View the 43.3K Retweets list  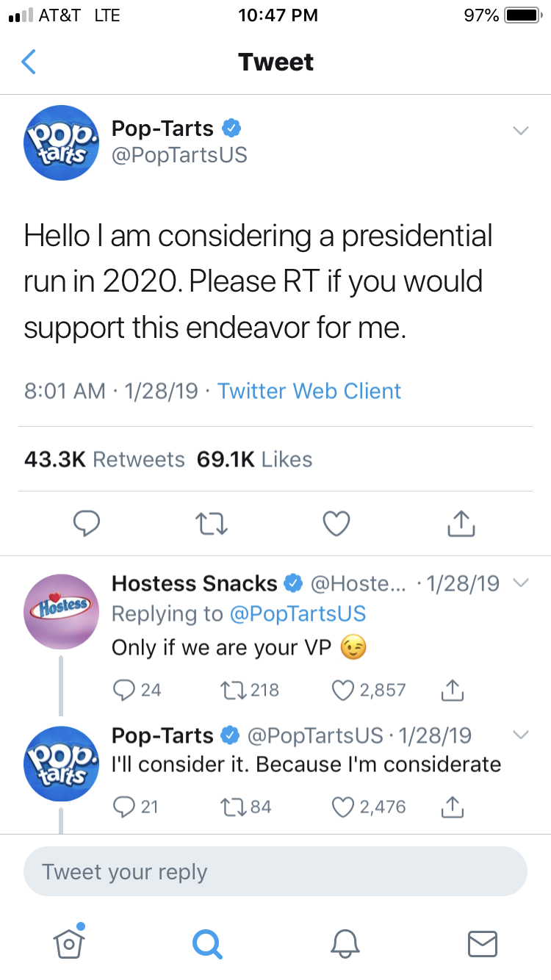(104, 460)
